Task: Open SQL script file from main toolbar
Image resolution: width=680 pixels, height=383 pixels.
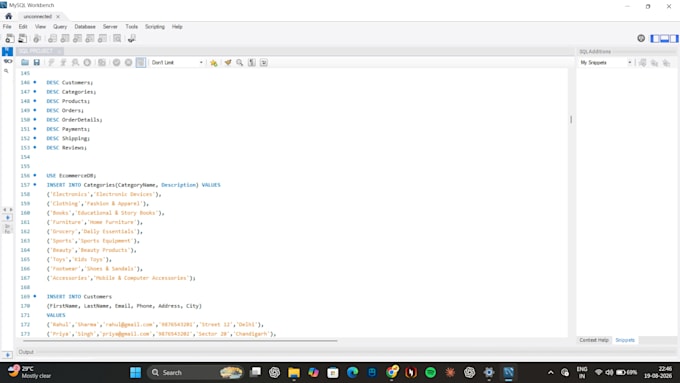Action: 22,39
